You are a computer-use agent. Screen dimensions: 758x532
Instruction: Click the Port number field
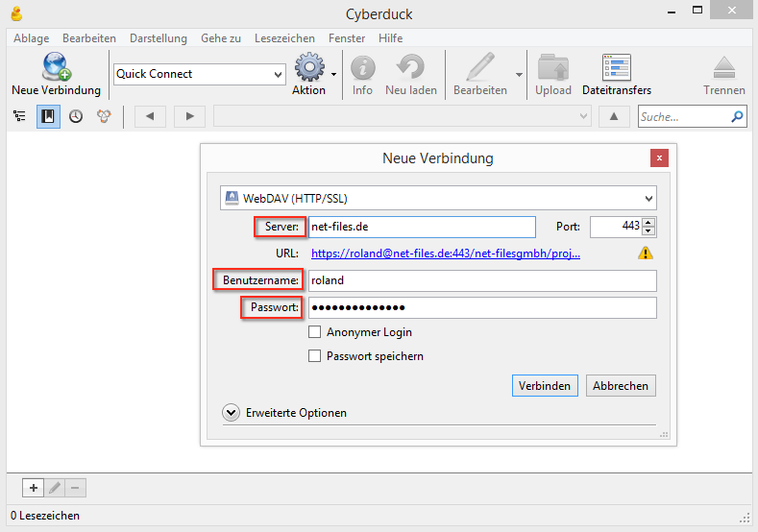point(617,227)
